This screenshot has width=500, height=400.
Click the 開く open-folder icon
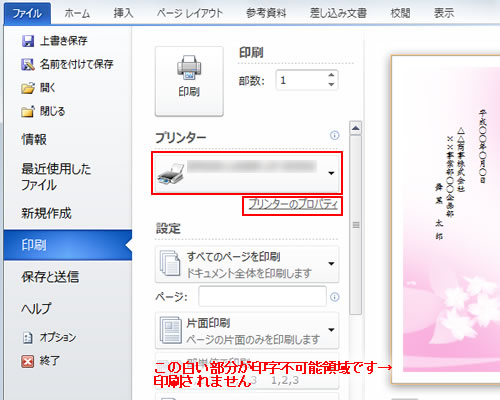pyautogui.click(x=28, y=88)
